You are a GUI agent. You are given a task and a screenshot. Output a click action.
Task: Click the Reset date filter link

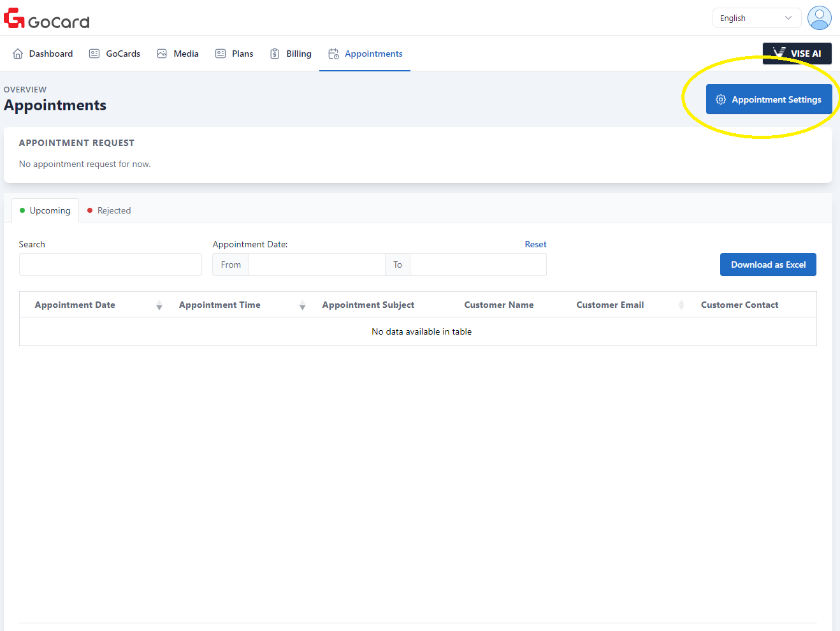pos(535,244)
